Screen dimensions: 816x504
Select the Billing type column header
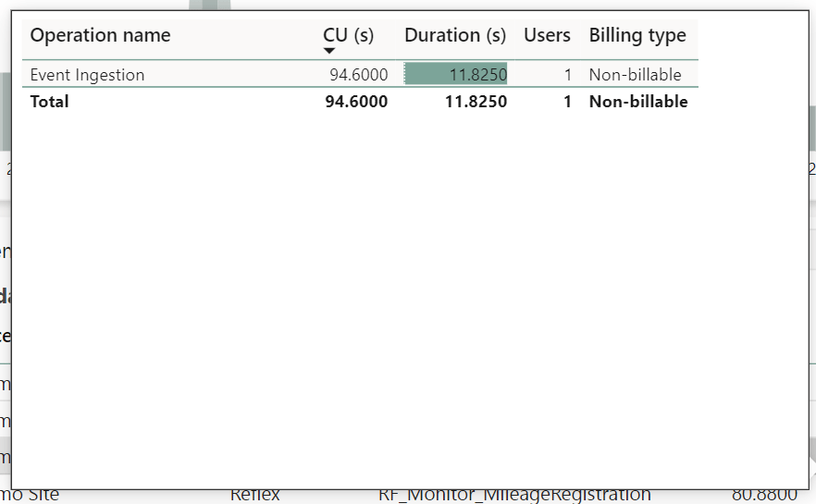637,35
